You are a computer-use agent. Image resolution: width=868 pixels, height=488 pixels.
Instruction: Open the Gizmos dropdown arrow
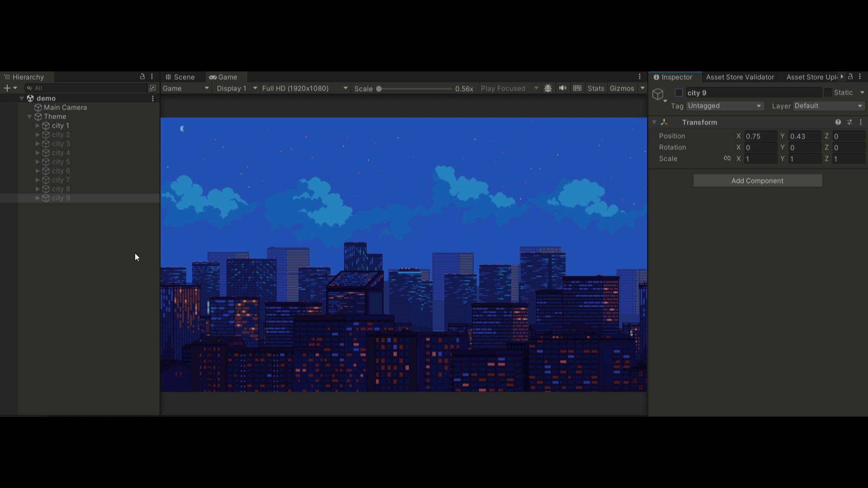click(x=642, y=89)
